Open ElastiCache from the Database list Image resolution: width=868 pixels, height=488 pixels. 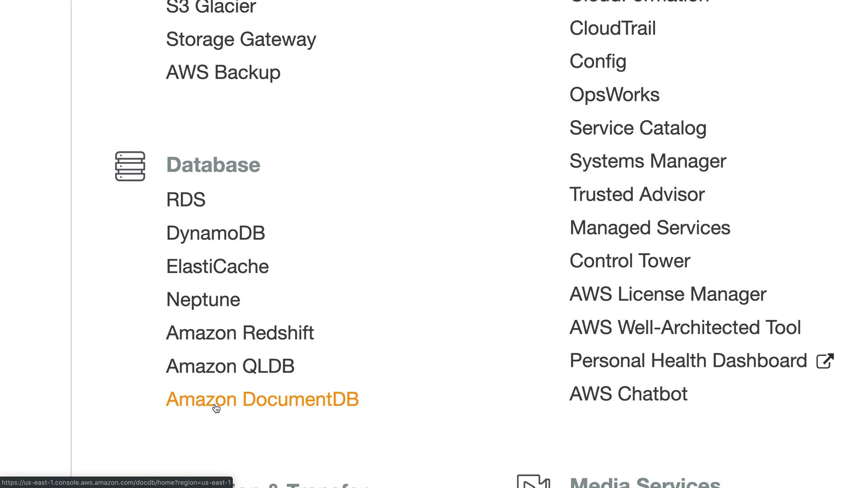point(217,267)
